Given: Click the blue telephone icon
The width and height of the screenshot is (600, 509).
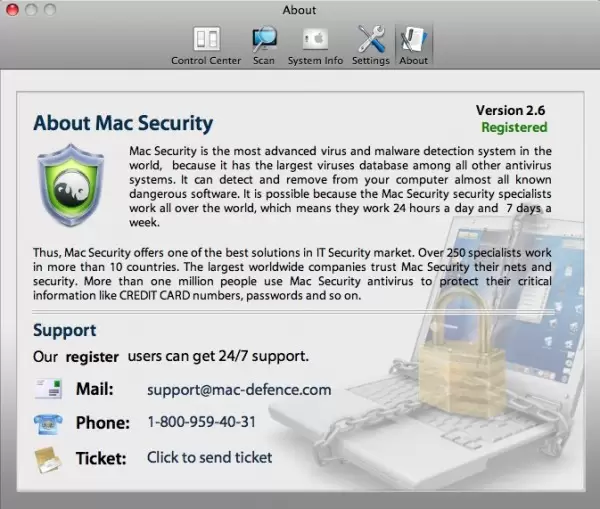Looking at the screenshot, I should [47, 423].
